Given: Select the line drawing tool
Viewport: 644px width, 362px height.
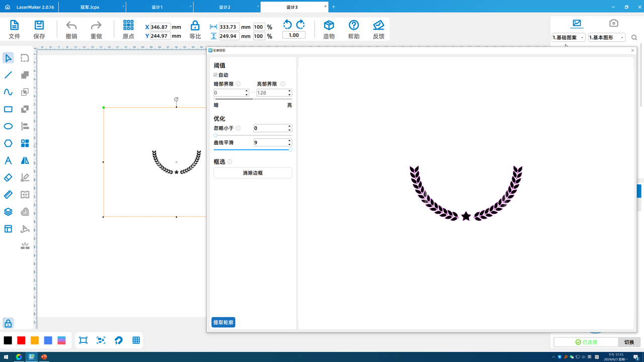Looking at the screenshot, I should (x=8, y=75).
